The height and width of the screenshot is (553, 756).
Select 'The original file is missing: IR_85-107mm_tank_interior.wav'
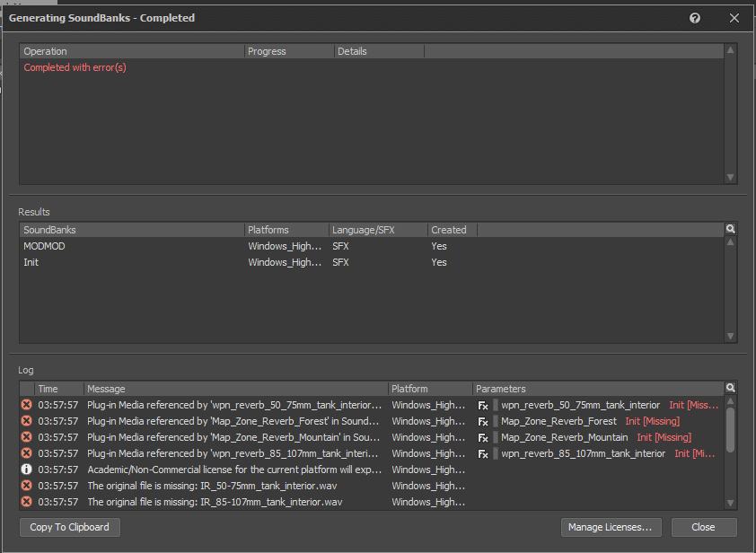pyautogui.click(x=215, y=502)
